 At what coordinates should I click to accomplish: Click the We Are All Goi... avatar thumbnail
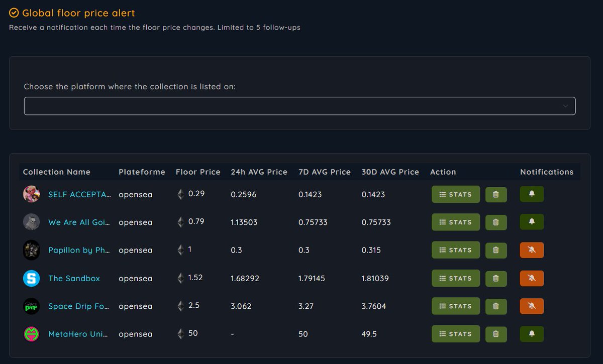32,222
